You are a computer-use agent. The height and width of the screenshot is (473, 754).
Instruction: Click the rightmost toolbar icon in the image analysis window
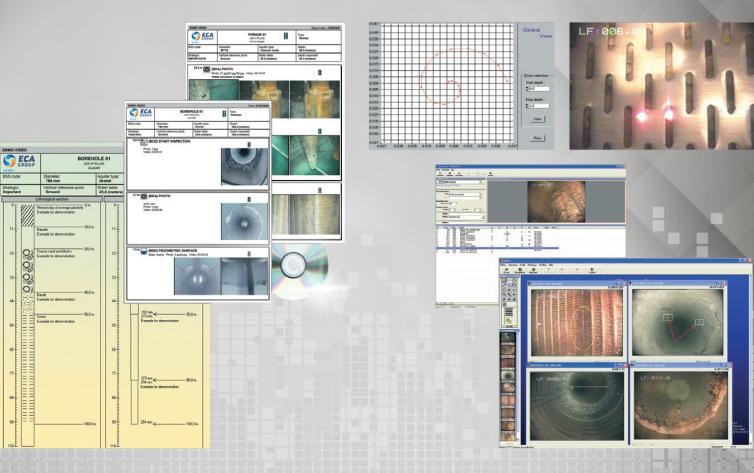pos(592,271)
